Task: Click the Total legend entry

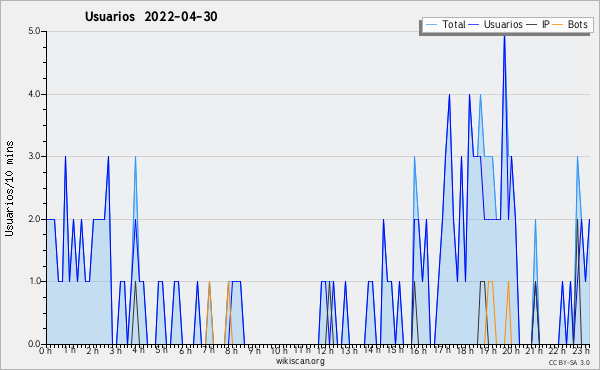Action: (445, 25)
